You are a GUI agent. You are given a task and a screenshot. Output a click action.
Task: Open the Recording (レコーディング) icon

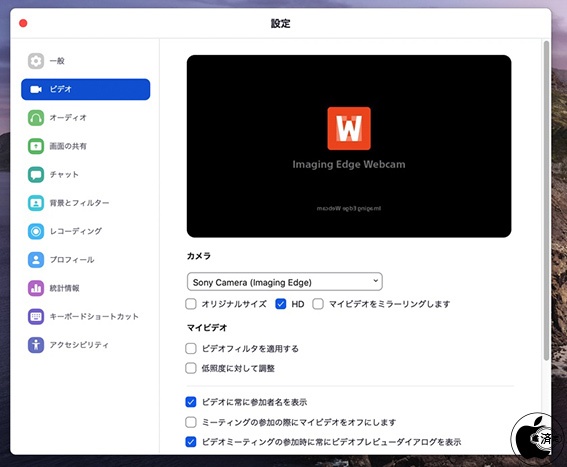click(x=36, y=232)
